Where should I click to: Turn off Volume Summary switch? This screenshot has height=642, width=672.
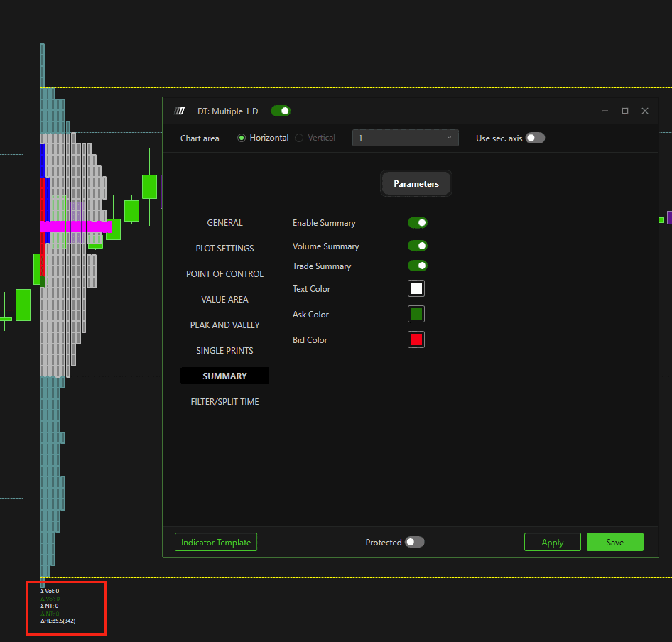pyautogui.click(x=417, y=246)
